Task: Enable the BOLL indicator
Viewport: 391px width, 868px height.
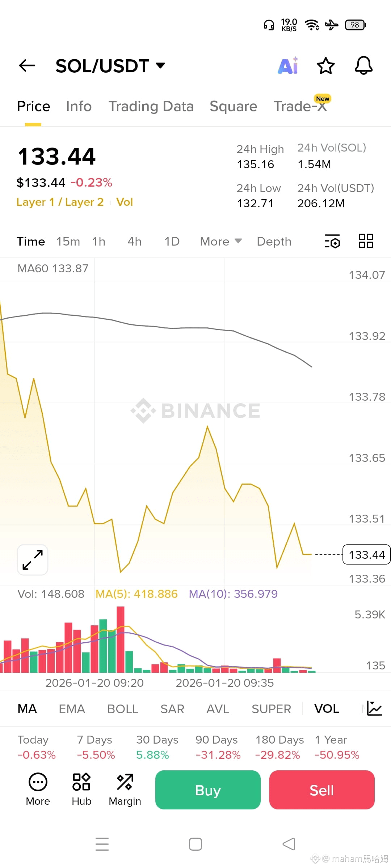Action: point(123,709)
